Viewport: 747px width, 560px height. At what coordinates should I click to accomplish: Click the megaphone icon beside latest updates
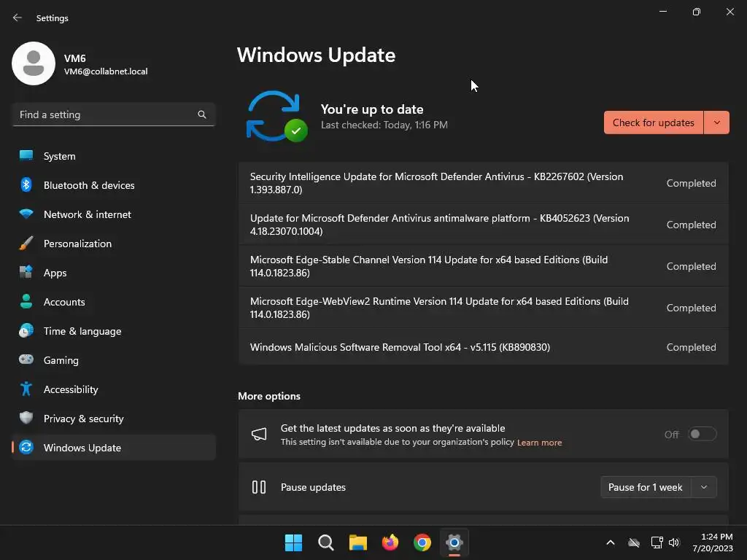[259, 434]
